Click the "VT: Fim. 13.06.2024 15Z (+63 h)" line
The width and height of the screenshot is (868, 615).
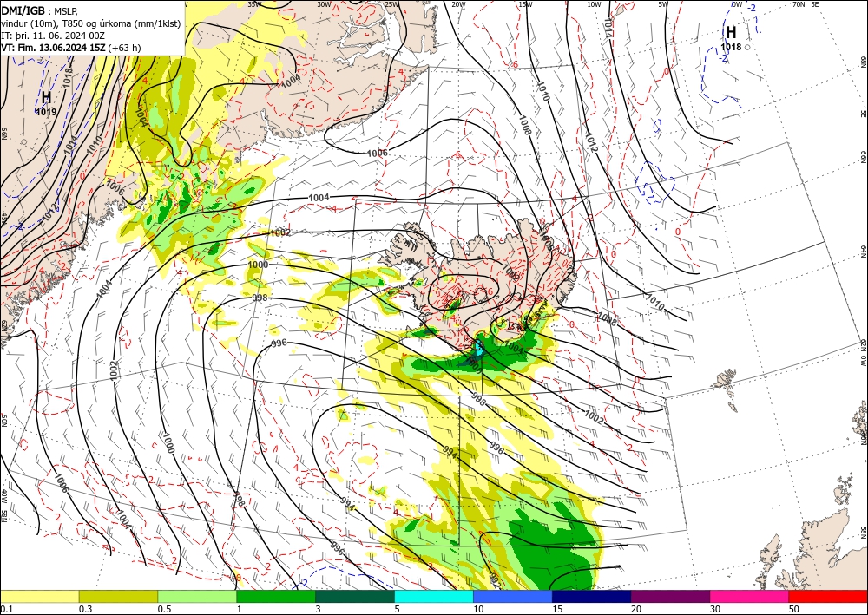pyautogui.click(x=71, y=48)
